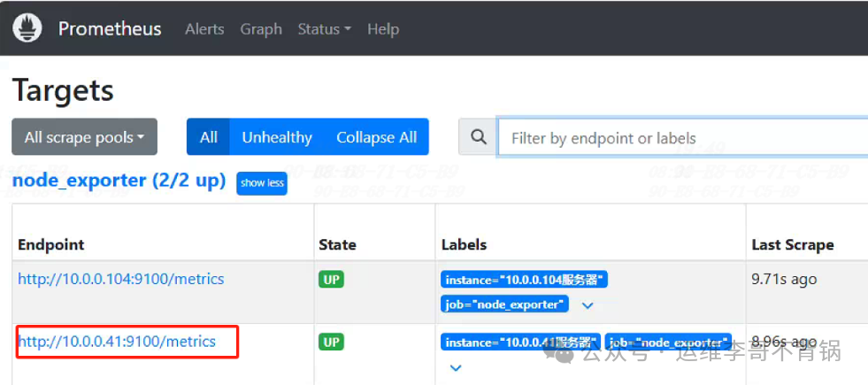This screenshot has width=868, height=385.
Task: Expand labels chevron for the 10.0.0.104 row
Action: [x=588, y=304]
